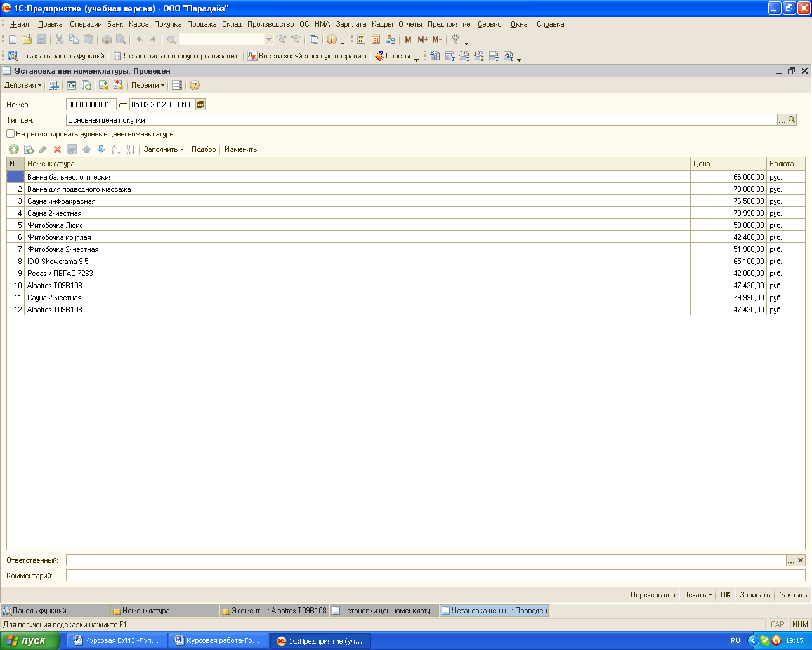Click the Изменить button
The width and height of the screenshot is (812, 650).
click(x=241, y=149)
